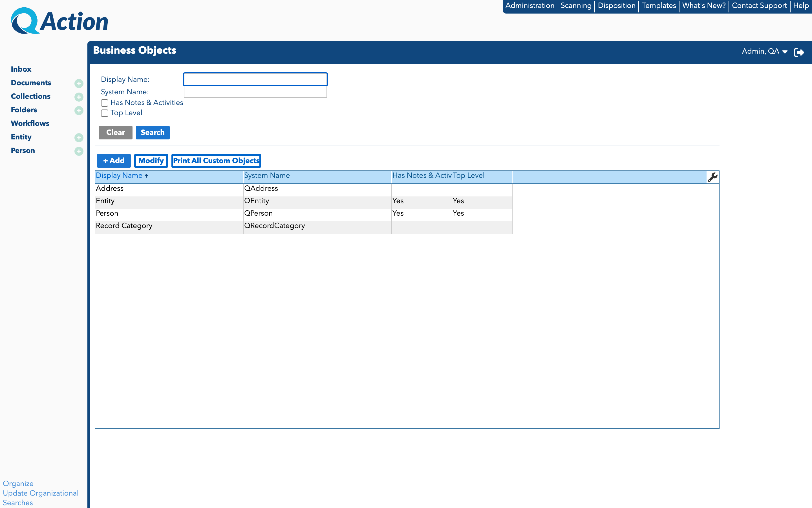This screenshot has width=812, height=508.
Task: Click the Modify button
Action: pos(151,161)
